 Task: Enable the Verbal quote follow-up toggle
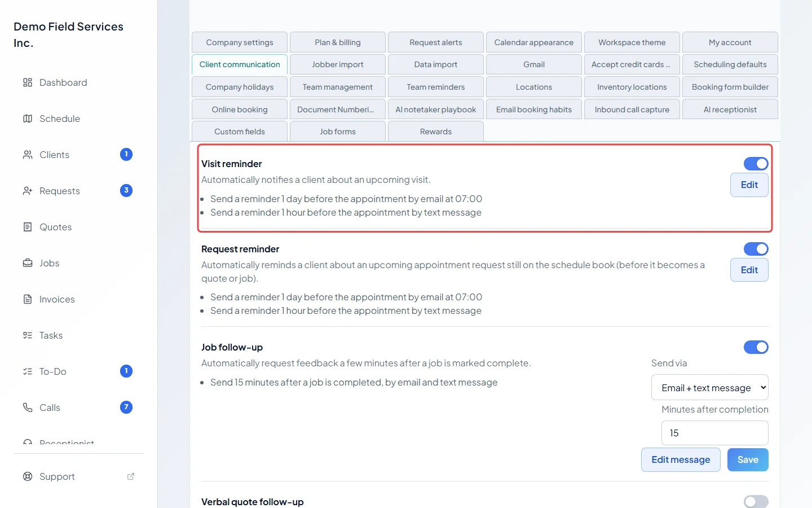point(756,502)
